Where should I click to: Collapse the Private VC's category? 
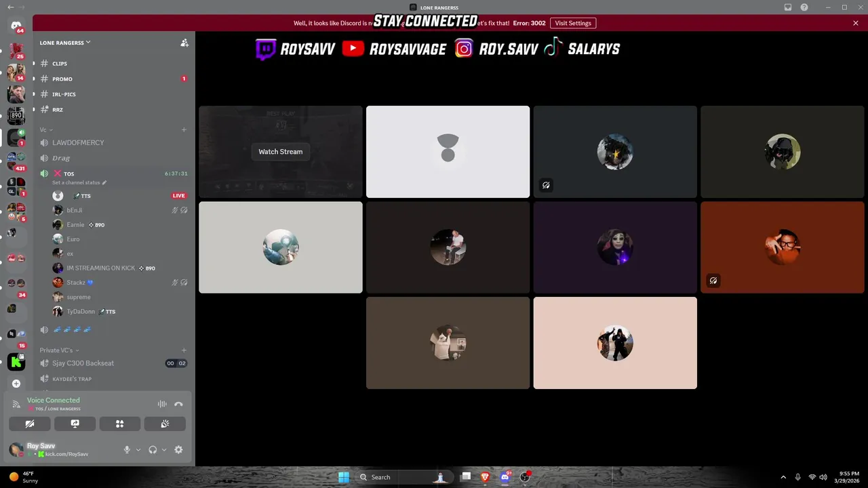point(59,350)
